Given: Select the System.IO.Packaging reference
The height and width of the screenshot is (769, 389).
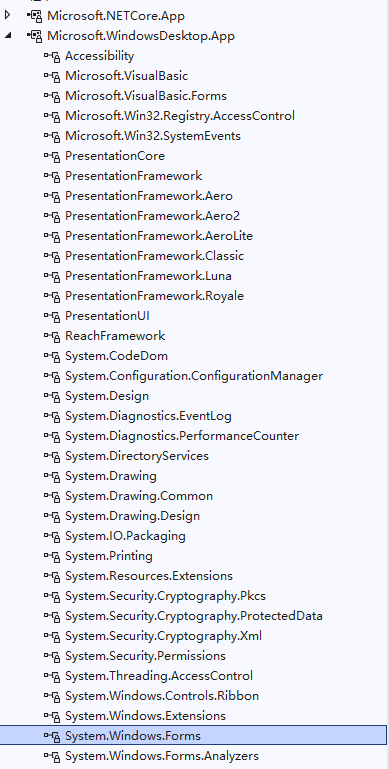Looking at the screenshot, I should 125,536.
